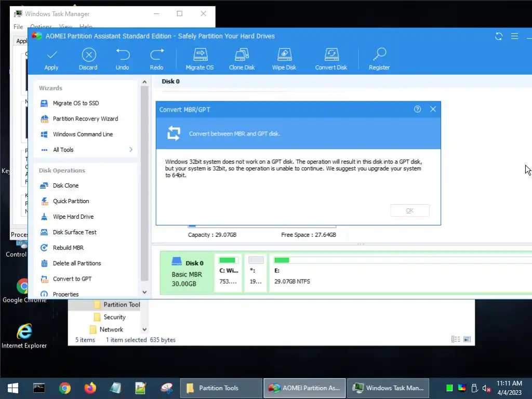Click AOMEI Partition Assistant taskbar button
This screenshot has width=532, height=399.
pyautogui.click(x=304, y=388)
